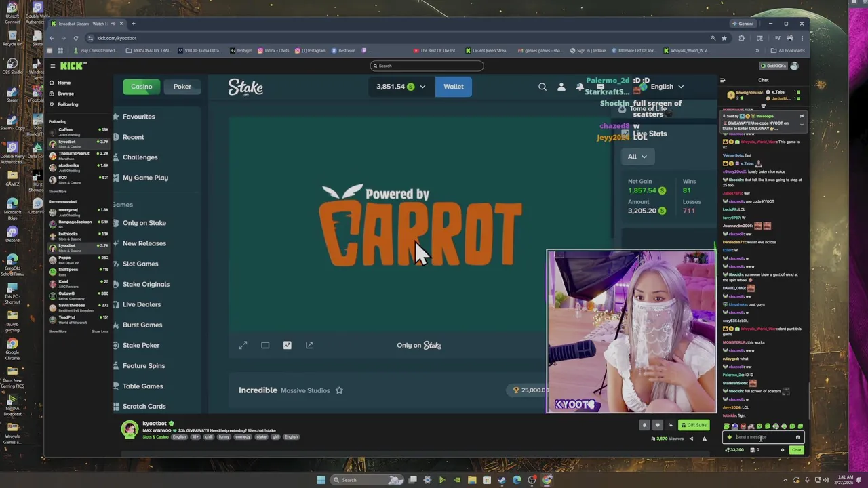Viewport: 868px width, 488px height.
Task: Open Challenges in Stake sidebar
Action: 140,157
